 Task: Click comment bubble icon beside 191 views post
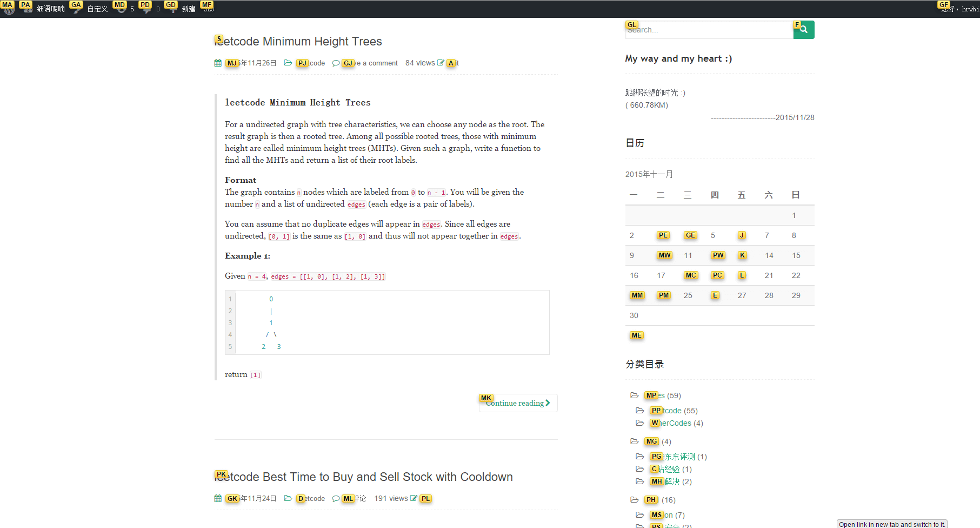tap(336, 499)
